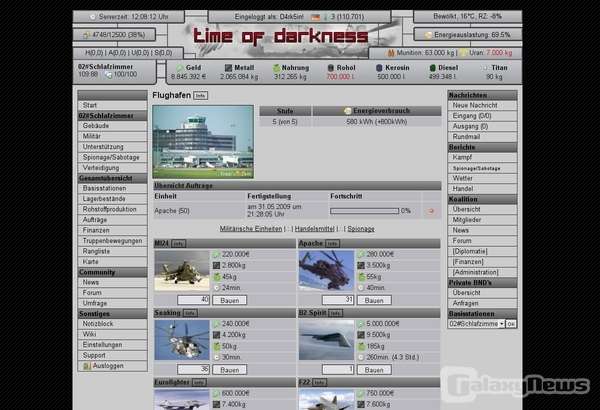Open [Diplomatie] under Koalition

[483, 252]
